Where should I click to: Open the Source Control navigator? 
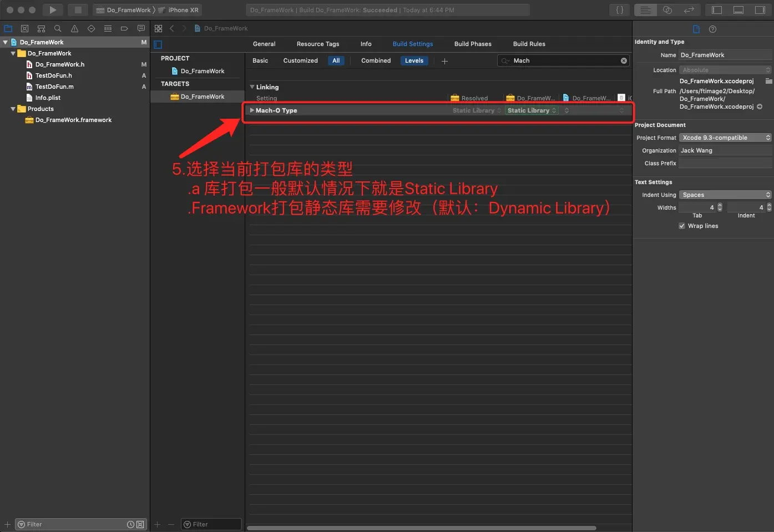[x=24, y=28]
